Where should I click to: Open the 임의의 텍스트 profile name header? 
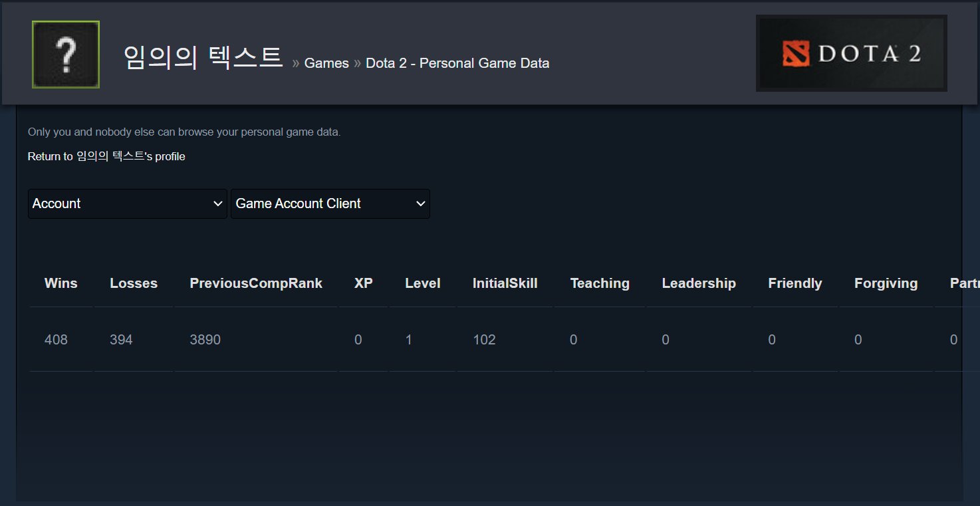coord(203,58)
